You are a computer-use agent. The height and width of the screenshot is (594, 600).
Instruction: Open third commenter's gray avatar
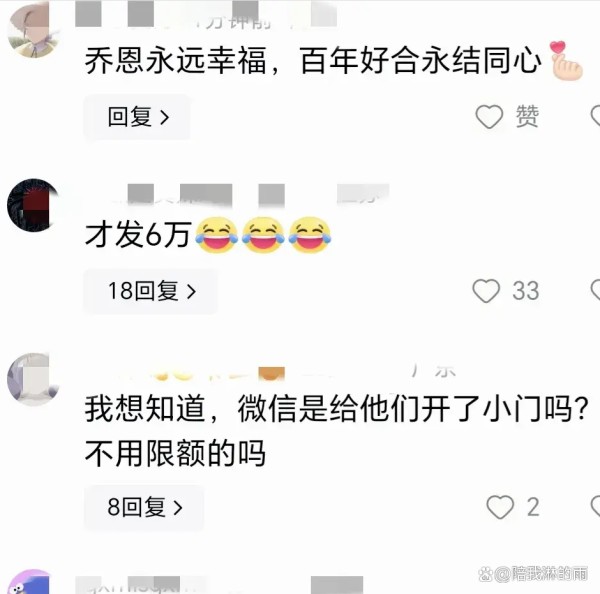(33, 379)
